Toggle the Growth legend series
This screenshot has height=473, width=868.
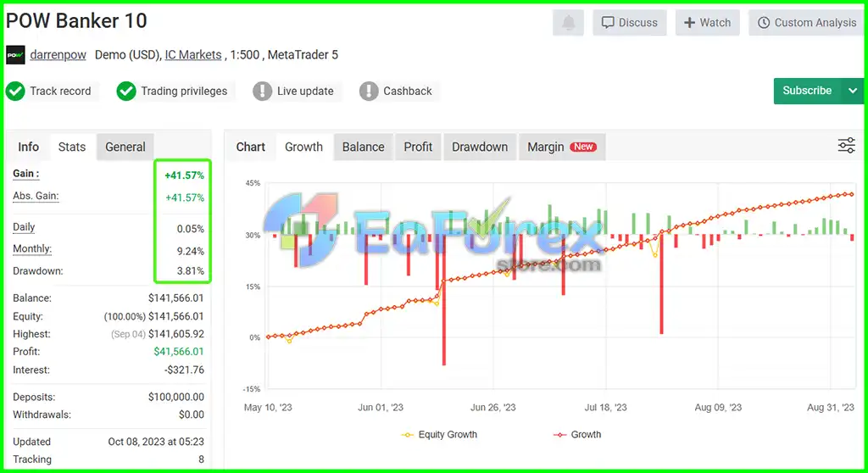tap(577, 435)
